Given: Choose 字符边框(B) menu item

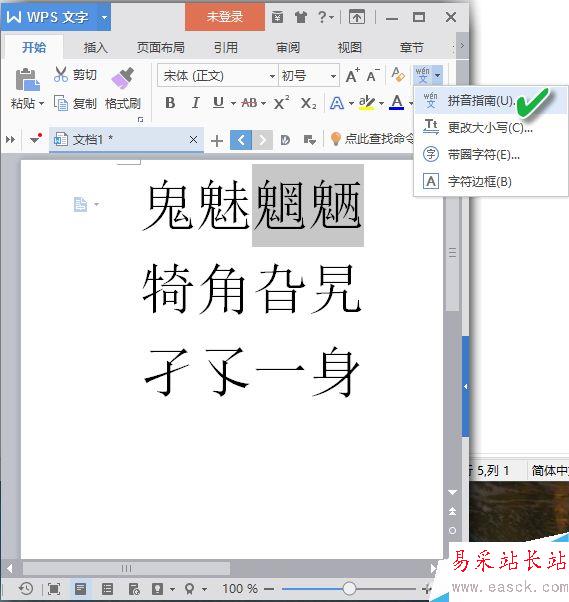Looking at the screenshot, I should point(490,181).
